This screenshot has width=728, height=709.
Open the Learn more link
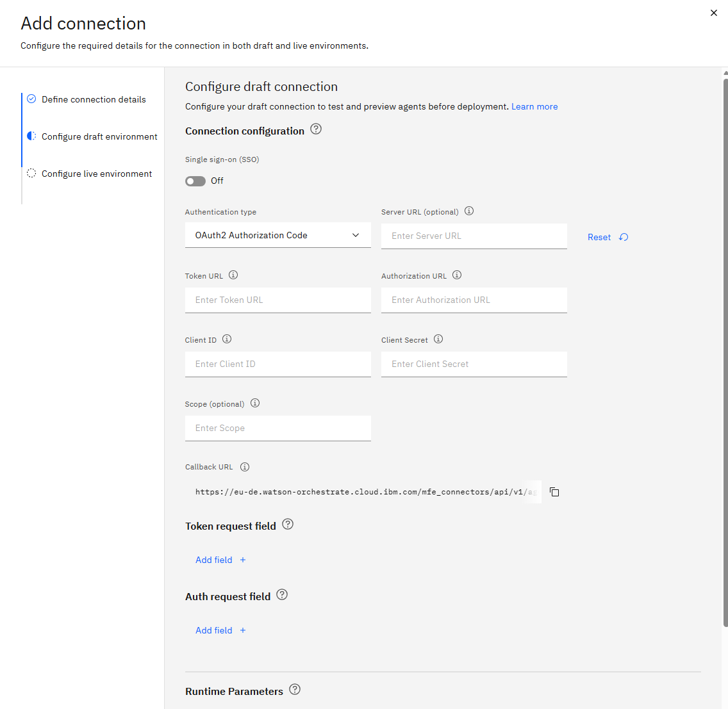click(x=534, y=107)
